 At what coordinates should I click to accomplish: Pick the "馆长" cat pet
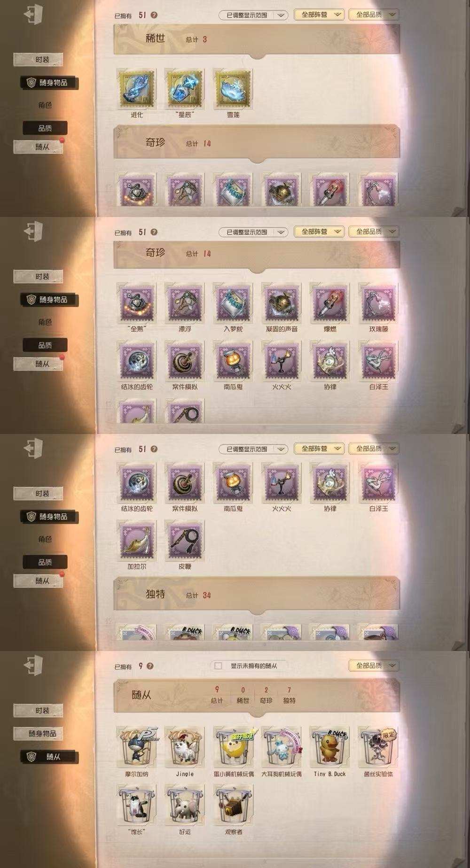[x=136, y=805]
